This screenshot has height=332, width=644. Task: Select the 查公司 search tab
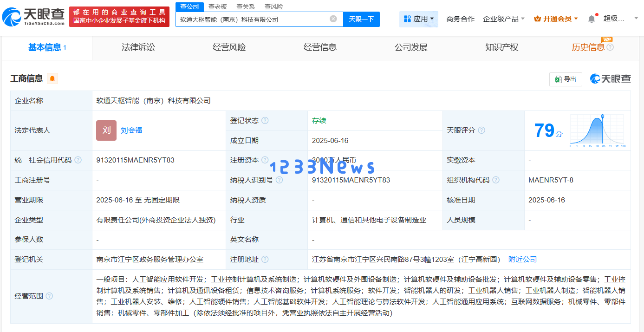[189, 7]
